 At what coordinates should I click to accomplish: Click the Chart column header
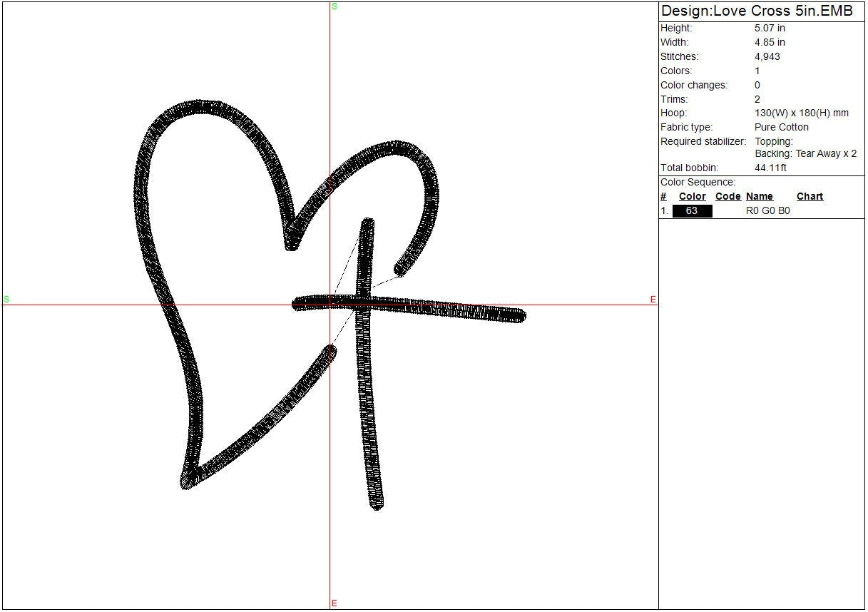pyautogui.click(x=810, y=196)
